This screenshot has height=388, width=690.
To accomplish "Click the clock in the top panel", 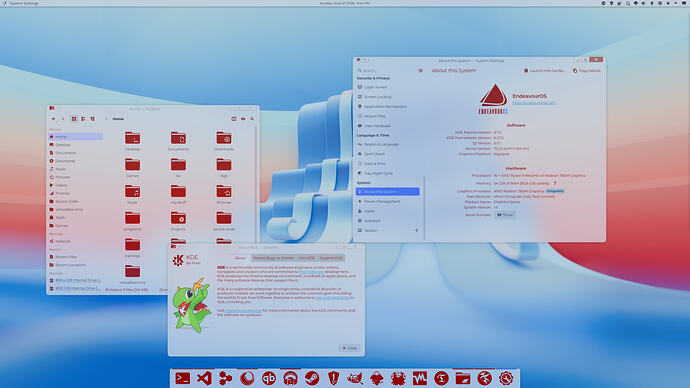I will click(x=345, y=3).
